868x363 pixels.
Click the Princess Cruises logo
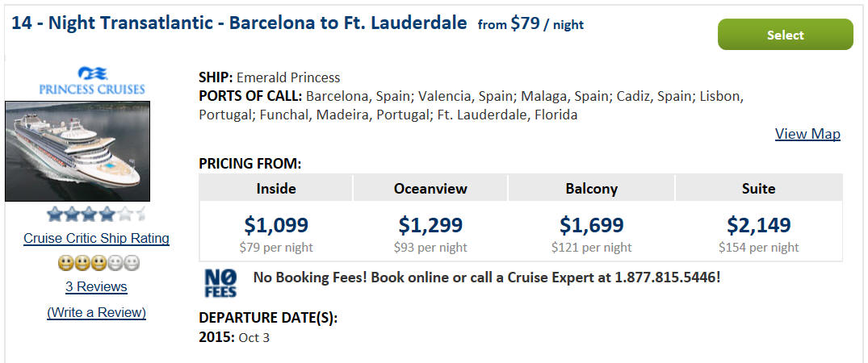click(92, 81)
